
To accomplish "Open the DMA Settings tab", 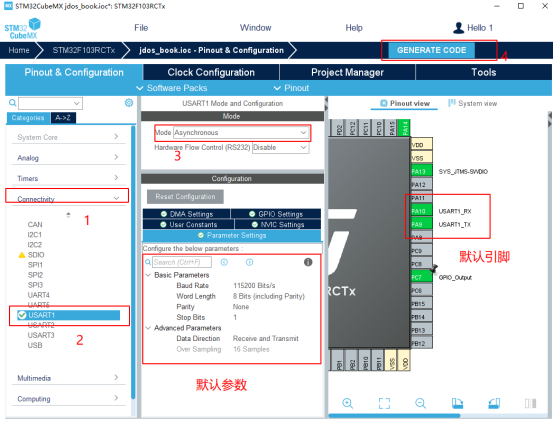I will pyautogui.click(x=187, y=214).
